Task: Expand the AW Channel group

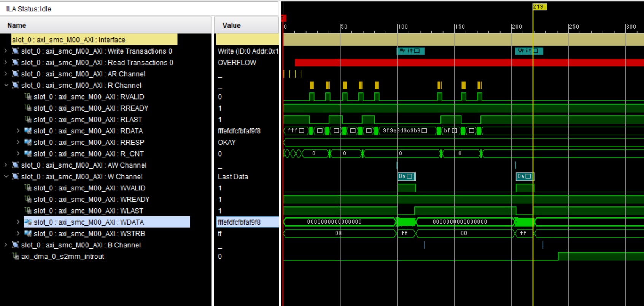Action: pyautogui.click(x=5, y=165)
